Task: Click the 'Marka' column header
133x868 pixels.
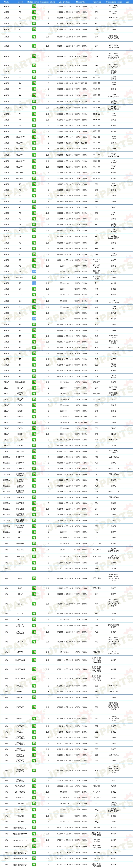Action: click(x=6, y=2)
